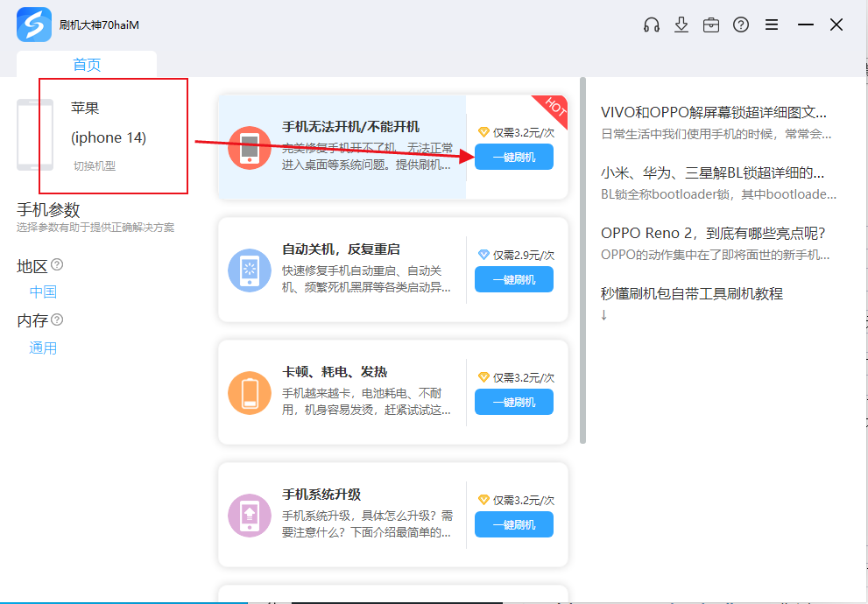The height and width of the screenshot is (604, 868).
Task: Click the 手机参数 heading
Action: point(48,210)
